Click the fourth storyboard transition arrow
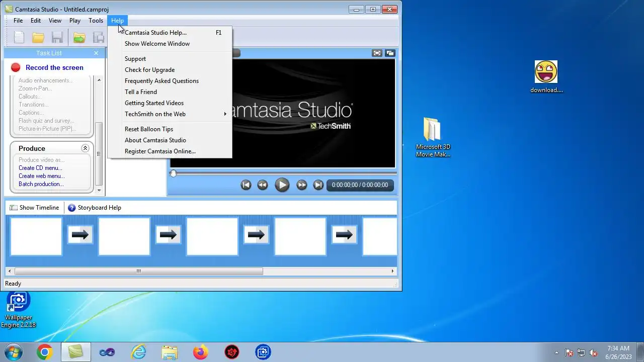Viewport: 644px width, 362px height. pos(344,234)
